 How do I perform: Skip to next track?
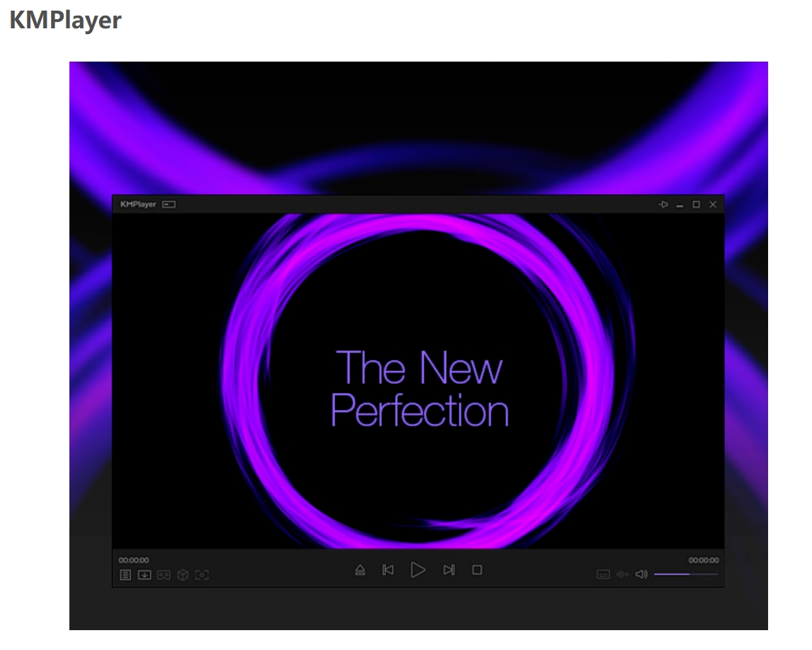pos(449,570)
